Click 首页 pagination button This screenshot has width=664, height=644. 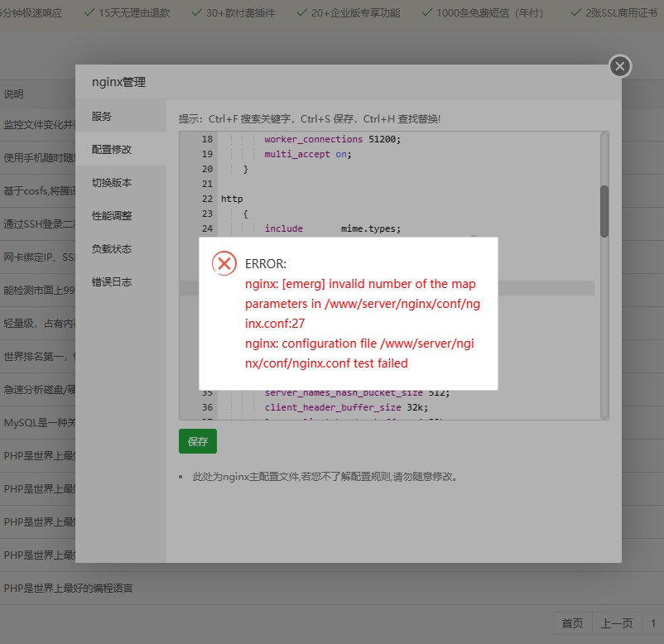click(572, 623)
